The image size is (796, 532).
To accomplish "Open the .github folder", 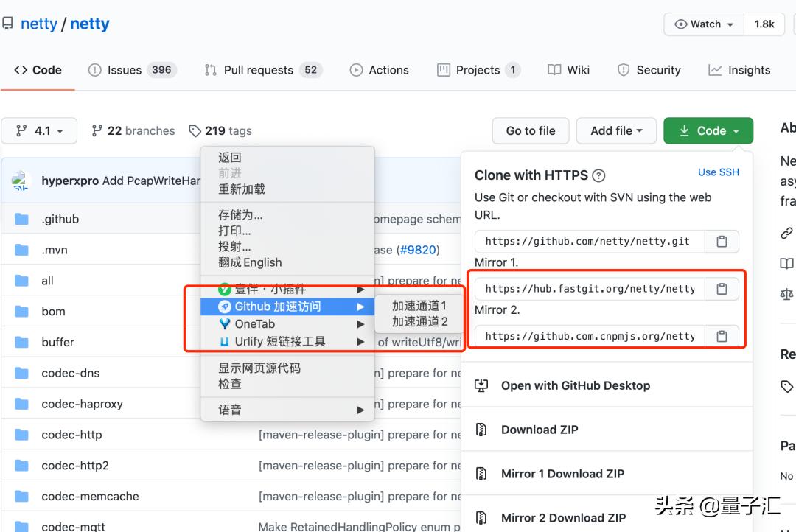I will click(60, 218).
